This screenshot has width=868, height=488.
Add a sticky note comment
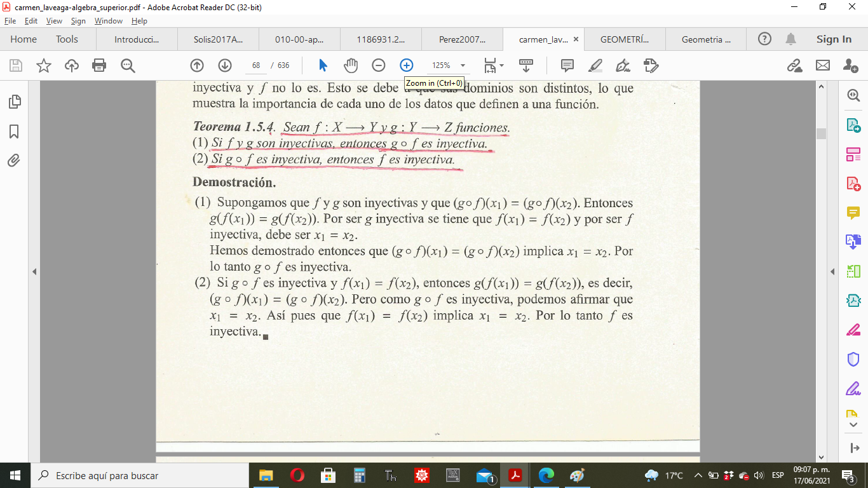click(567, 65)
